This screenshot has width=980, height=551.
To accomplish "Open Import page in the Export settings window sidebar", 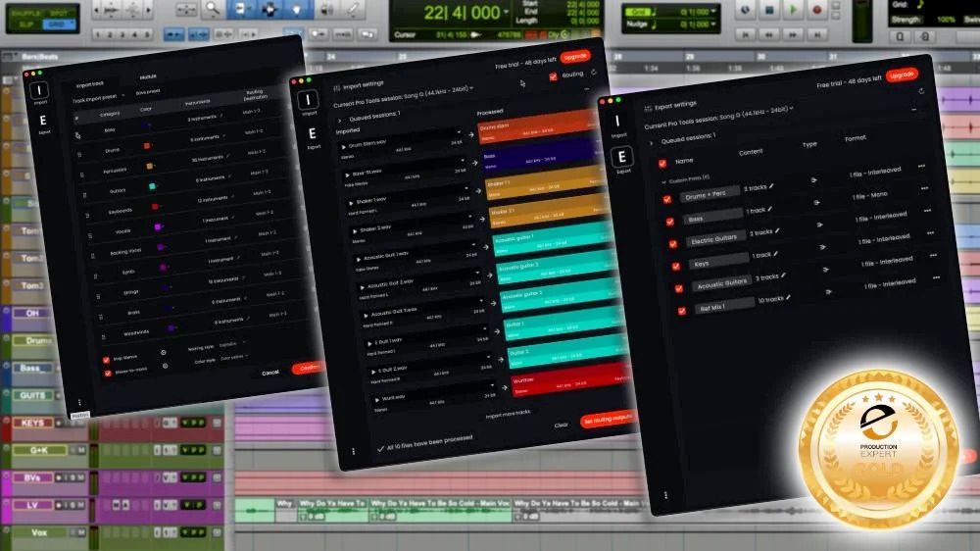I will (618, 123).
